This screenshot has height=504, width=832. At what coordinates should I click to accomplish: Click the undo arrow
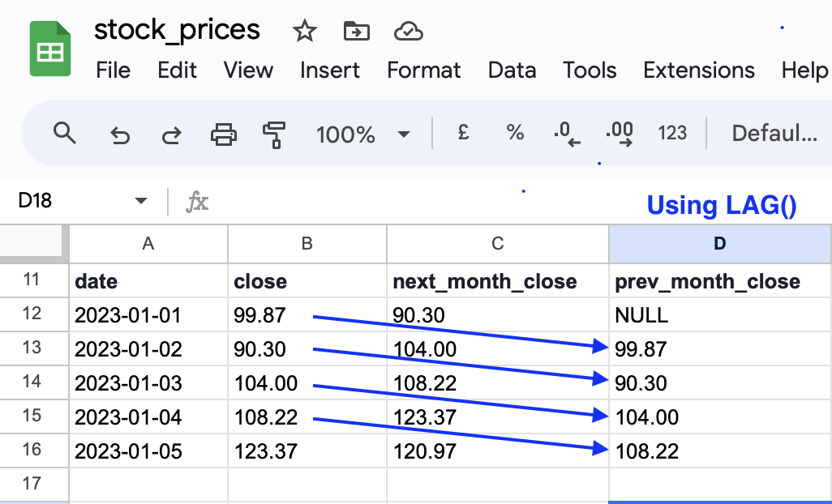click(x=120, y=135)
